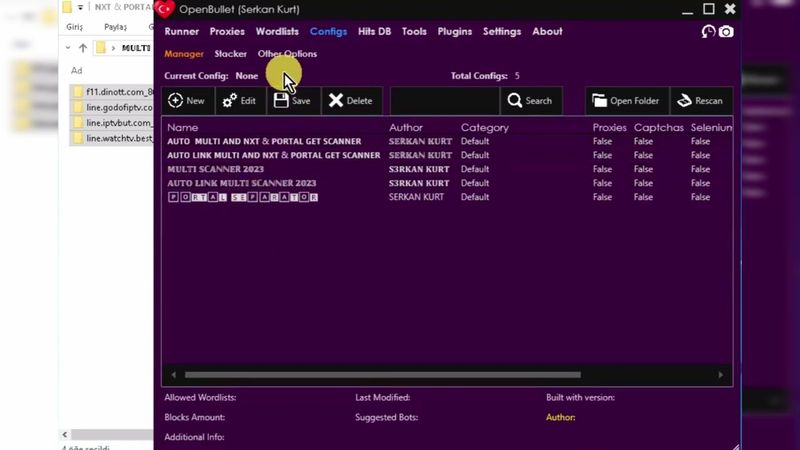Viewport: 800px width, 450px height.
Task: Click the history clock icon in OpenBullet
Action: (708, 32)
